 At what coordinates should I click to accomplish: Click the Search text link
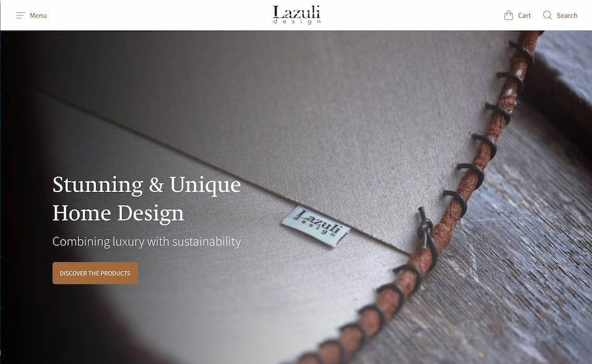(x=567, y=15)
